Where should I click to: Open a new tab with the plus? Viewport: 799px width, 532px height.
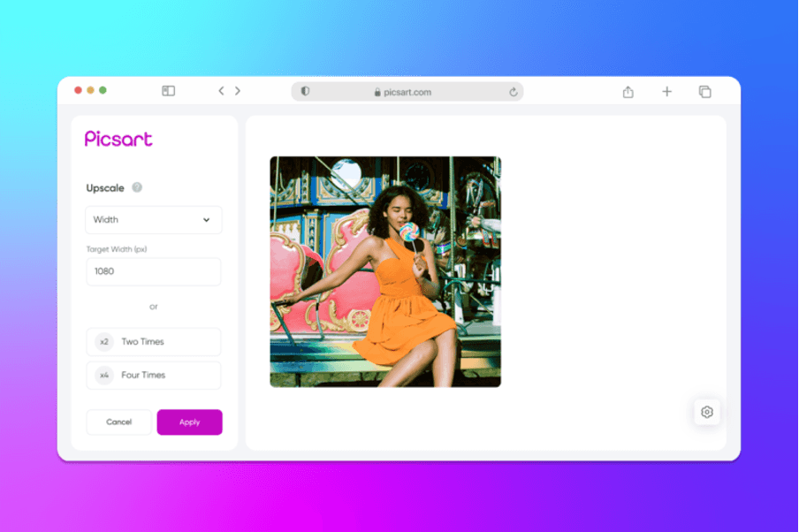(666, 91)
